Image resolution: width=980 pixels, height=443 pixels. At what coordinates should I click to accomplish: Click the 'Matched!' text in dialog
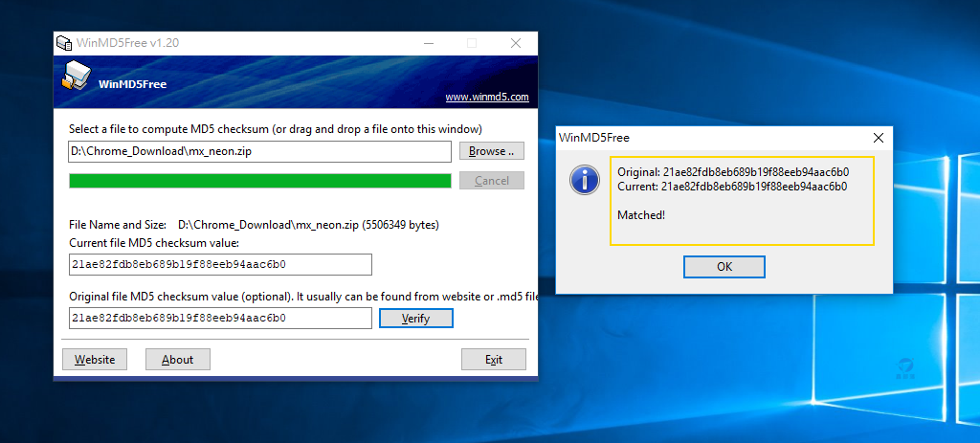[x=641, y=215]
